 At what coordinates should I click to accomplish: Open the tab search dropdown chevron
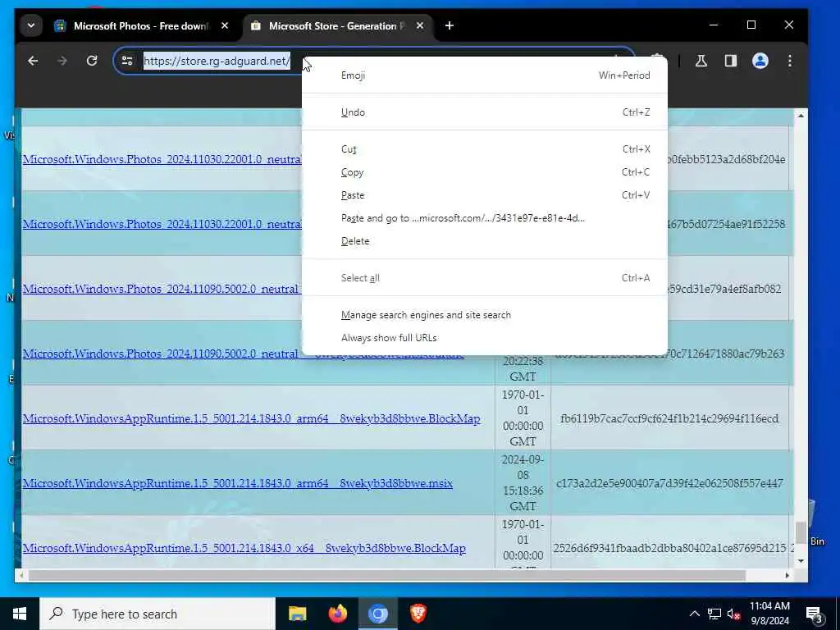coord(31,25)
